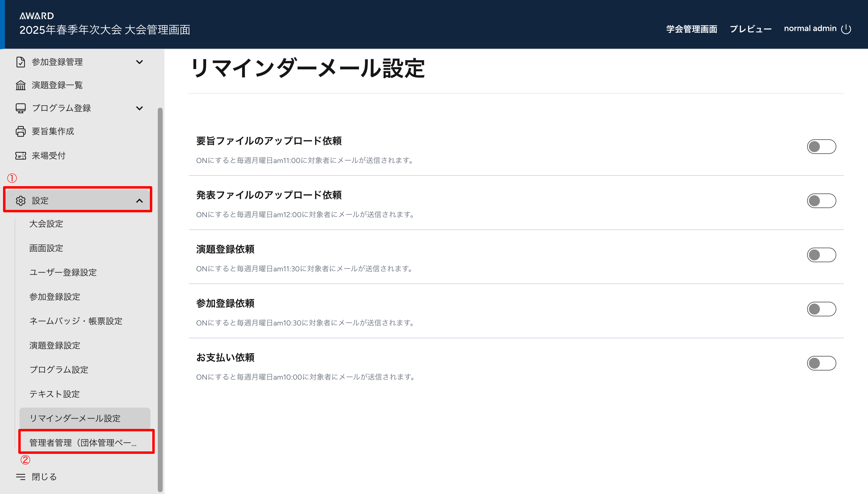Toggle 発表ファイルのアップロード依頼 switch
Viewport: 868px width, 494px height.
821,201
